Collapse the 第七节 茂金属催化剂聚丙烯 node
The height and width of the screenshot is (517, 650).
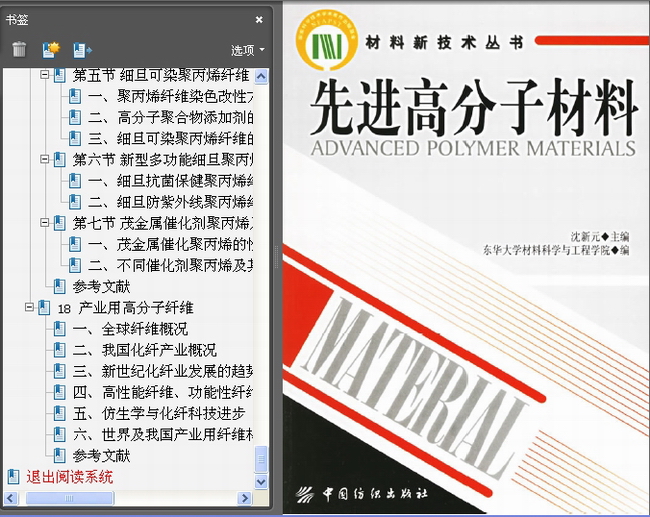click(44, 223)
